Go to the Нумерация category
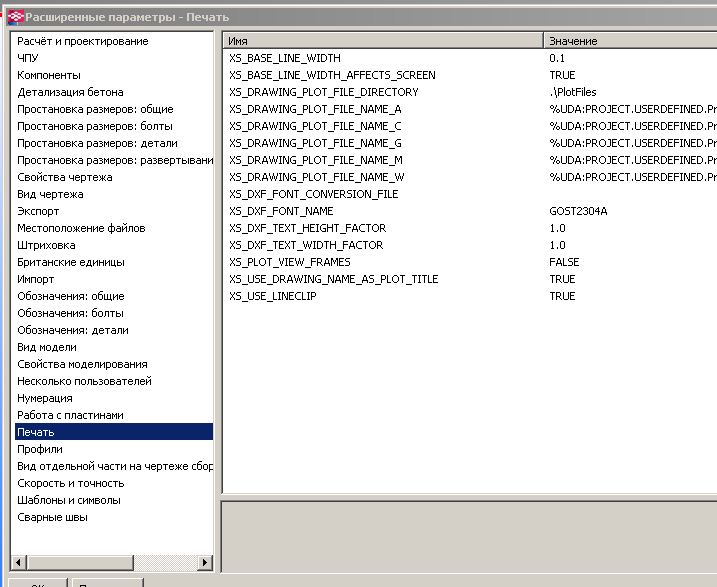The height and width of the screenshot is (587, 717). click(x=45, y=398)
